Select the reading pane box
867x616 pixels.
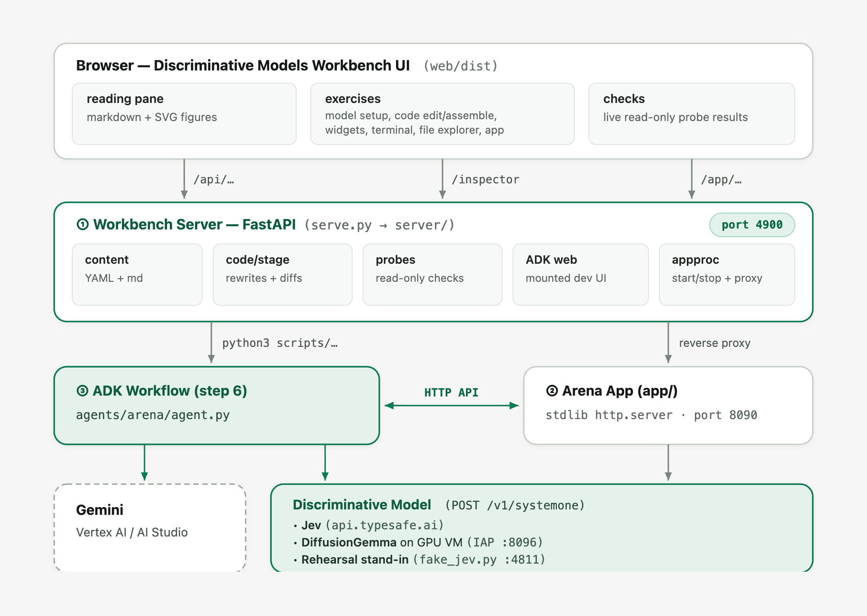click(x=184, y=114)
